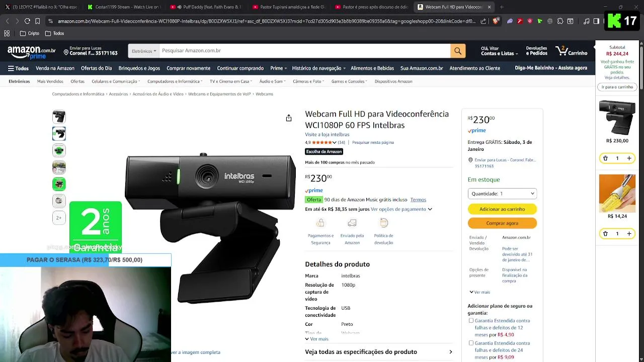Open Ofertas do Dia menu item

pos(96,68)
